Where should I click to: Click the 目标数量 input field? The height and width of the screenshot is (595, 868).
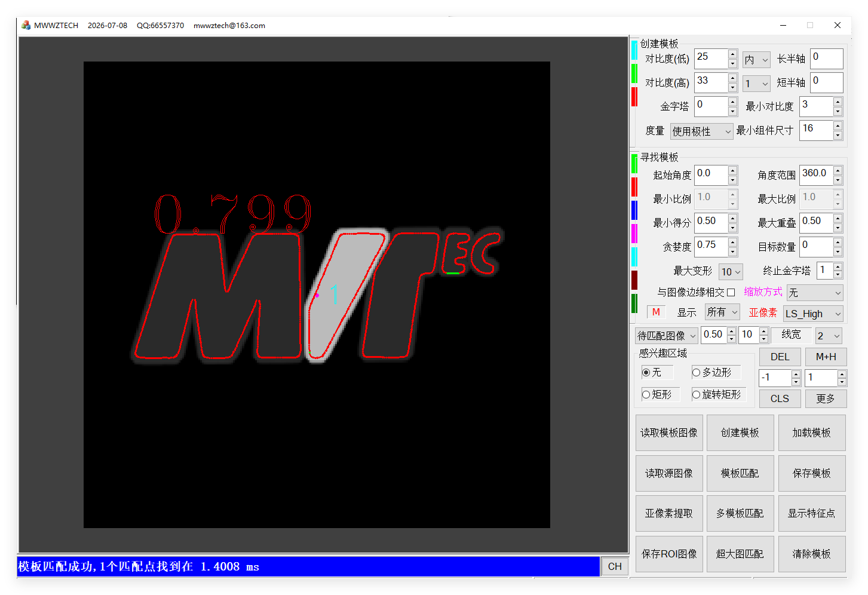point(817,247)
